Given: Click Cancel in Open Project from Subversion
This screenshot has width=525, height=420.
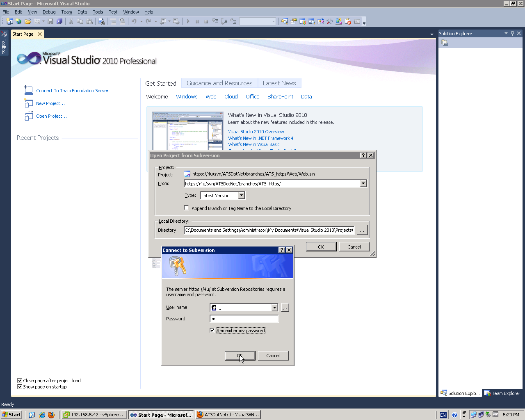Looking at the screenshot, I should (354, 247).
